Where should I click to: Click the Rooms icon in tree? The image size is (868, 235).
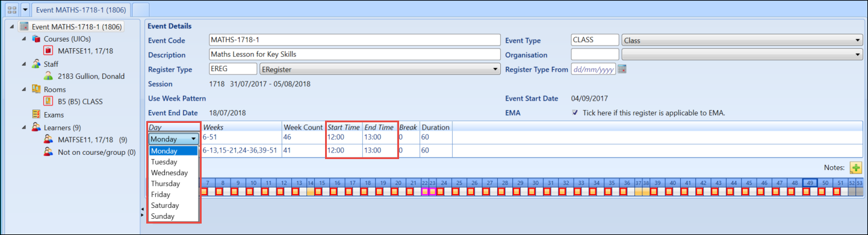click(36, 89)
